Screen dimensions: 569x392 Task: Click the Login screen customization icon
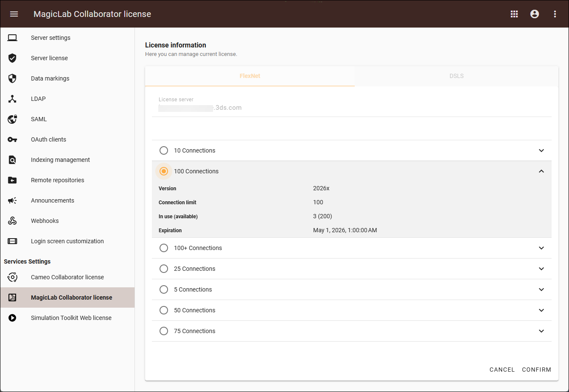pyautogui.click(x=12, y=241)
